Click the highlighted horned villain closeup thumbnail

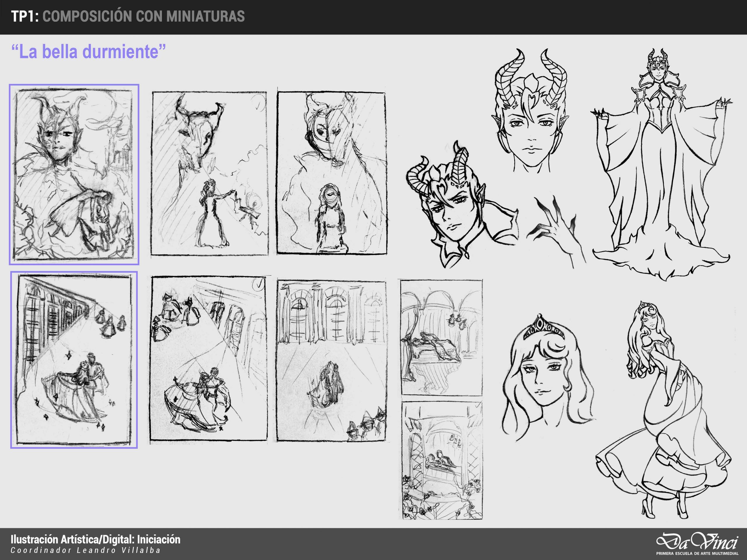click(74, 174)
